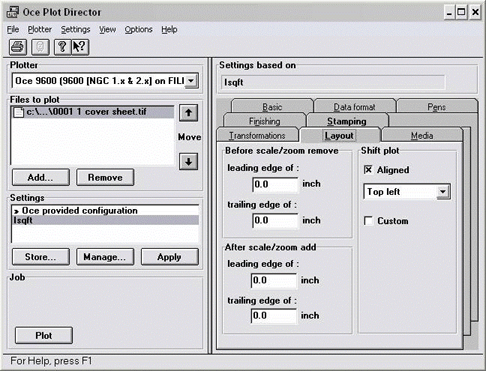Click the Store... button
Viewport: 486px width, 371px height.
(x=41, y=257)
